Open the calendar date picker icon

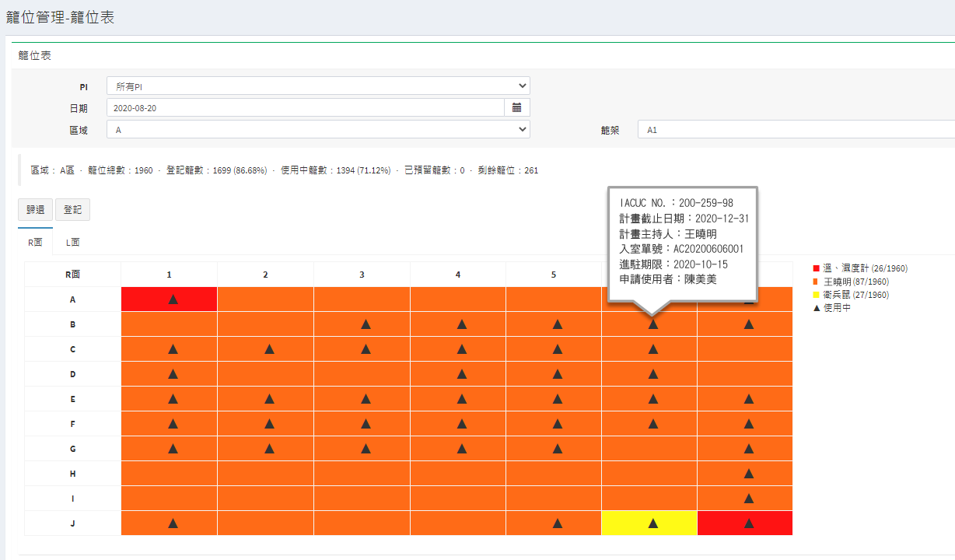[x=516, y=107]
